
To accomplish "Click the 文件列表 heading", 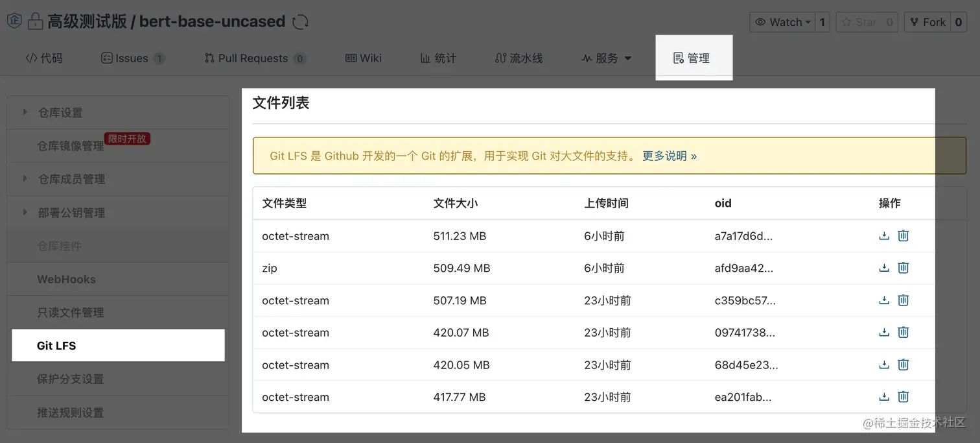I will pyautogui.click(x=281, y=102).
